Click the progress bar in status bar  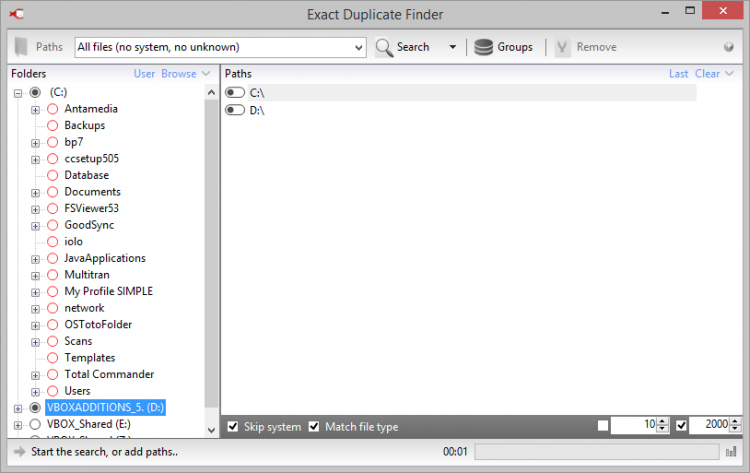coord(596,451)
